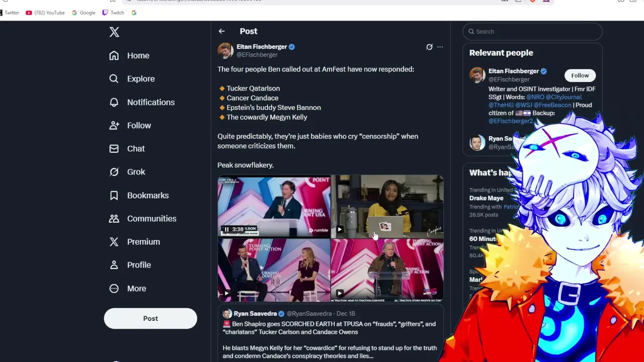Open Ryan Saavedra avatar in quoted post
This screenshot has width=644, height=362.
(227, 314)
